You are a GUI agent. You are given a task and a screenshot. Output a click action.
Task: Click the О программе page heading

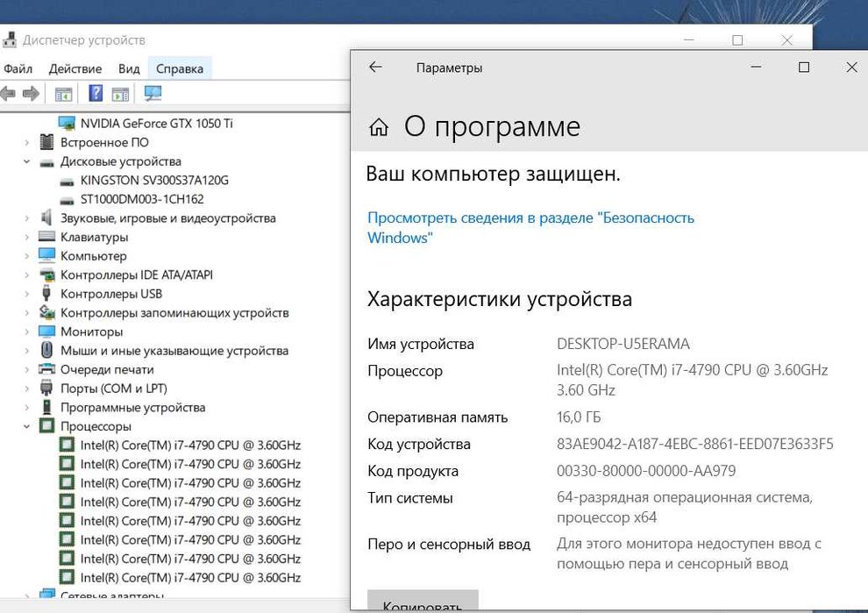coord(492,127)
